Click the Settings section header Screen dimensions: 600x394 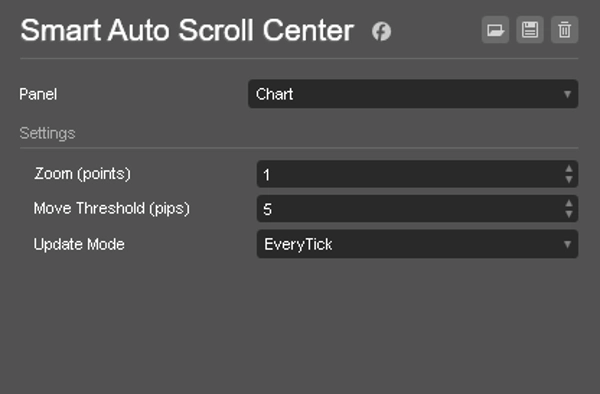(47, 133)
